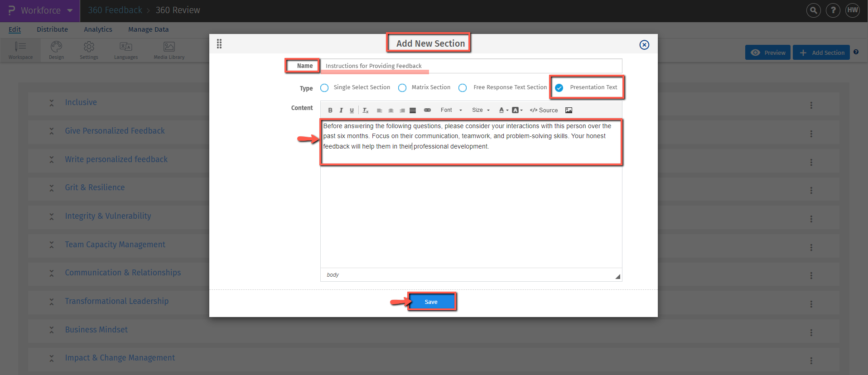
Task: Switch to the Manage Data tab
Action: click(148, 29)
